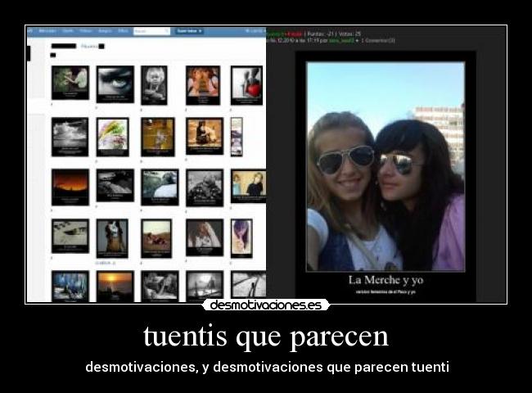Open the golden yellow poster thumbnail
This screenshot has width=532, height=393.
158,137
